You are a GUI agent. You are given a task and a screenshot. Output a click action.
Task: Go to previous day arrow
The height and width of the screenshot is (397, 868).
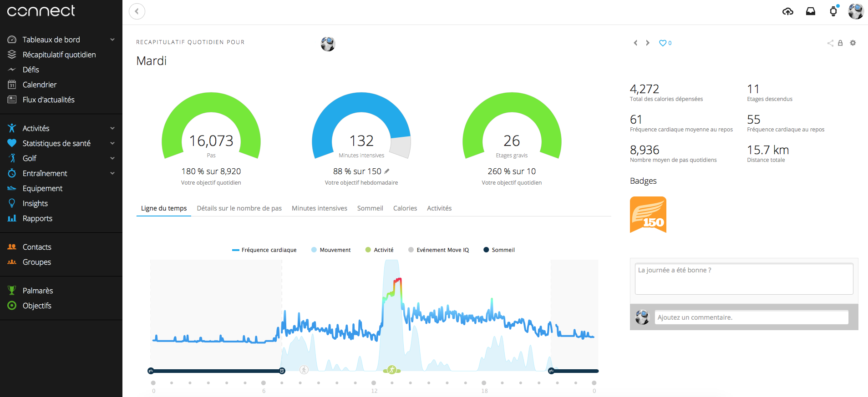coord(635,43)
